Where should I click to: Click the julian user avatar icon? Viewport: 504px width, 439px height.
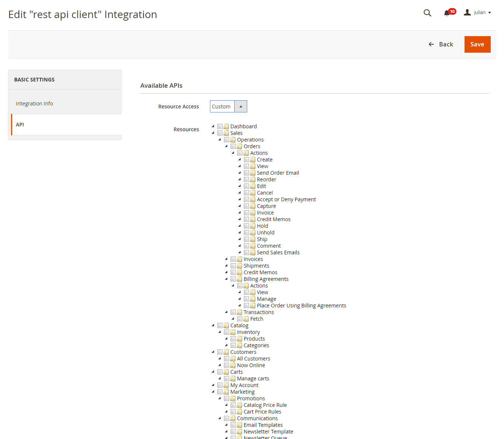point(467,13)
